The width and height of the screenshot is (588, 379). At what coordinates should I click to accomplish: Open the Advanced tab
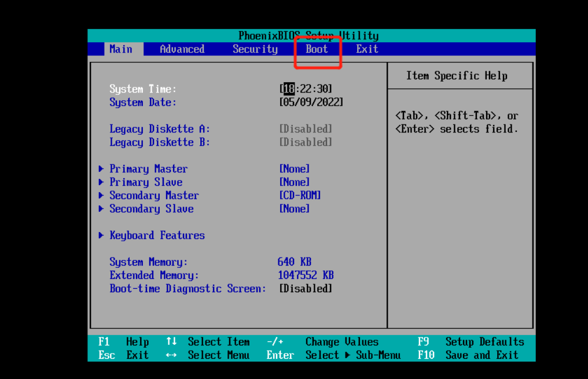pos(182,49)
